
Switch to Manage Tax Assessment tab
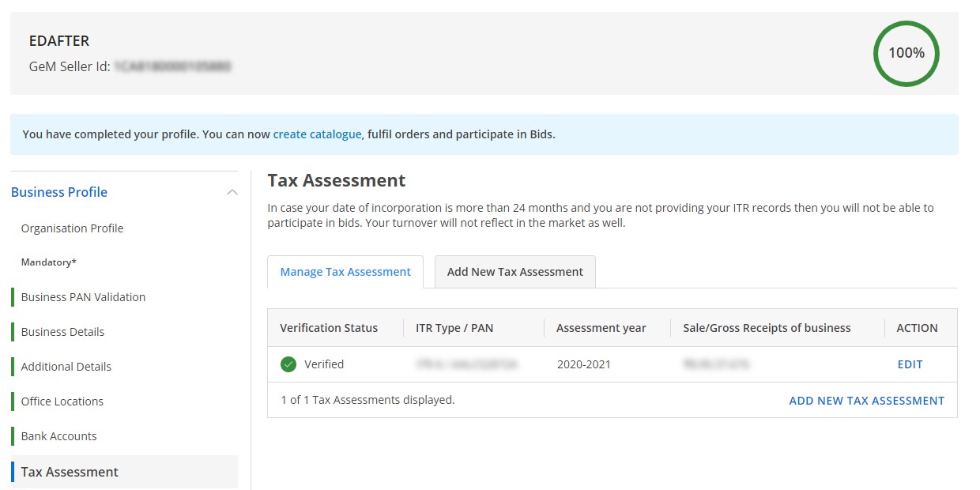point(345,272)
